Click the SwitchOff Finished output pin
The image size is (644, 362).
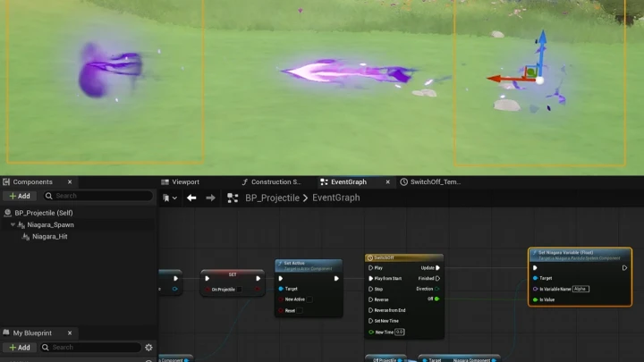pos(437,279)
